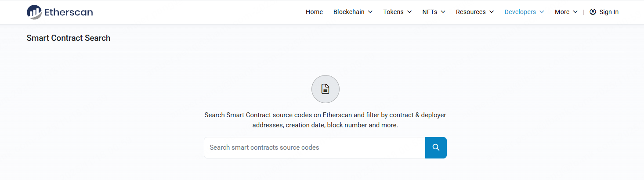Click the Resources menu label
644x180 pixels.
click(x=470, y=12)
